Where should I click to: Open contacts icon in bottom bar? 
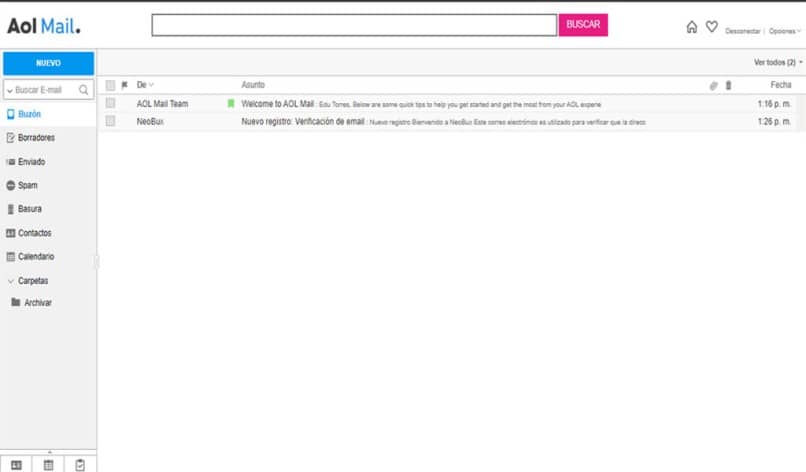click(16, 465)
